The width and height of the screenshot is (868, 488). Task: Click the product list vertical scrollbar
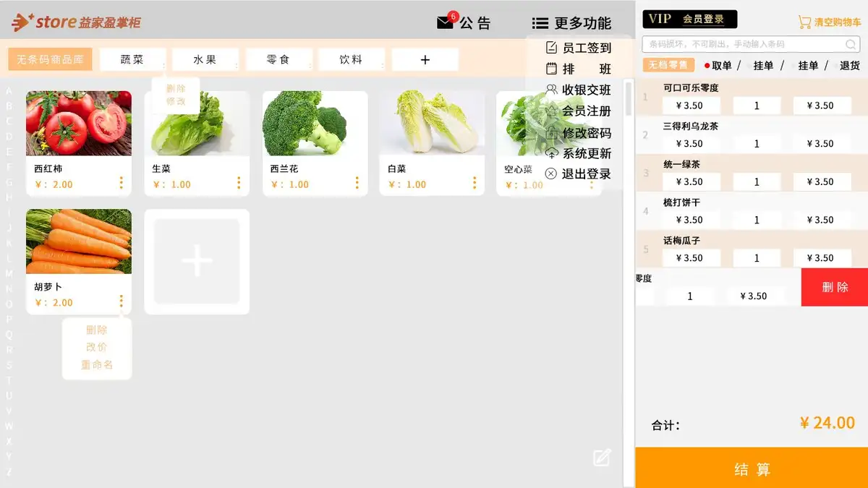pos(629,98)
